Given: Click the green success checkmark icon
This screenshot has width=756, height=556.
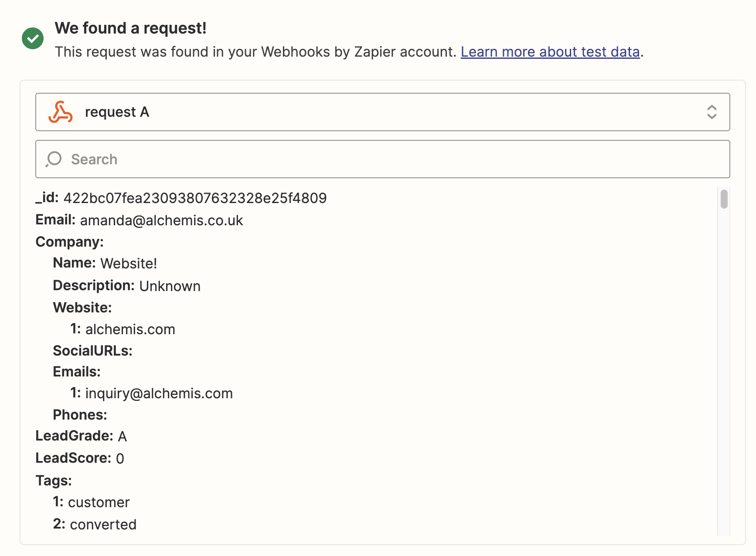Looking at the screenshot, I should click(33, 38).
